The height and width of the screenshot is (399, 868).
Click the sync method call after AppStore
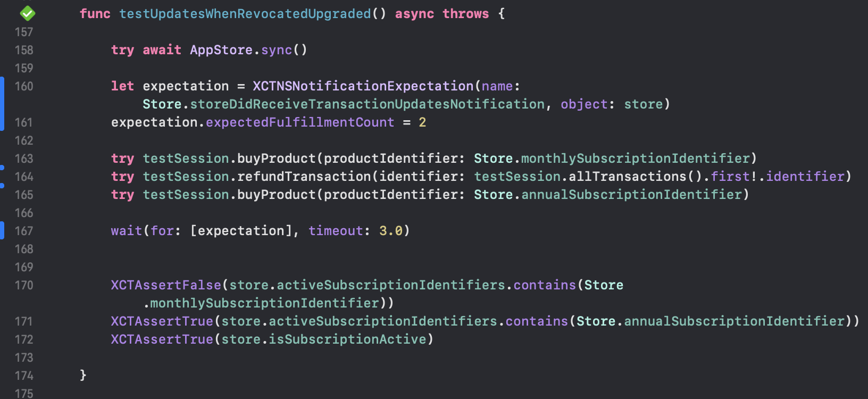(x=276, y=50)
